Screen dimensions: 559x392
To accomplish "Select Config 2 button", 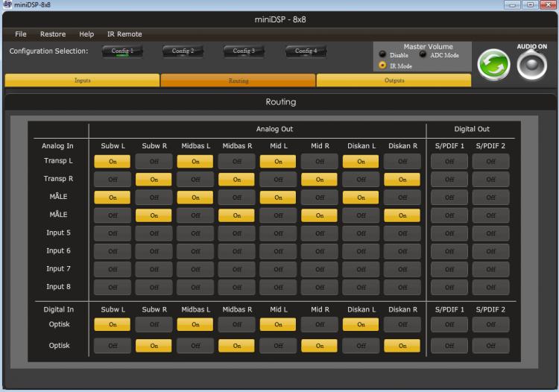I will click(x=183, y=51).
